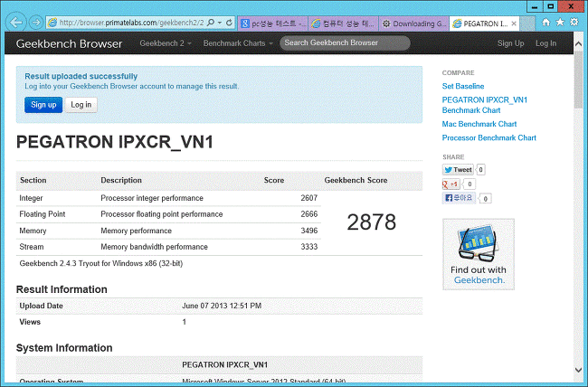Click the 'Processor integer performance' description
Viewport: 588px width, 387px height.
pos(152,198)
